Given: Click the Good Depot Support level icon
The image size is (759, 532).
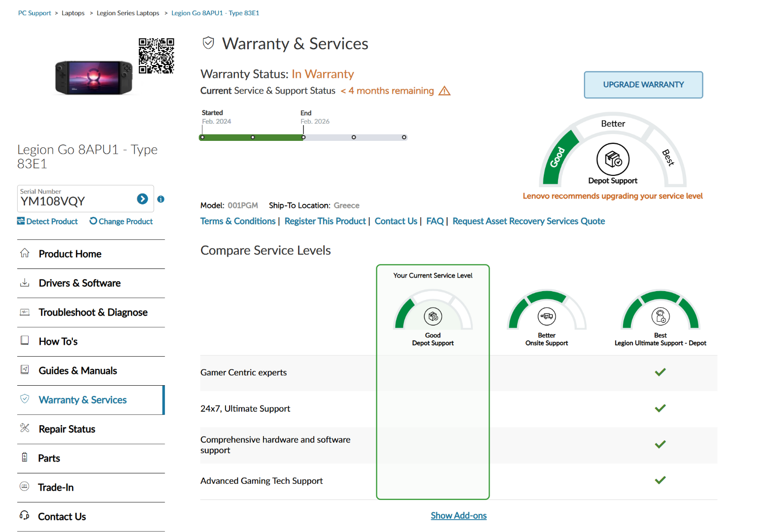Looking at the screenshot, I should 433,316.
